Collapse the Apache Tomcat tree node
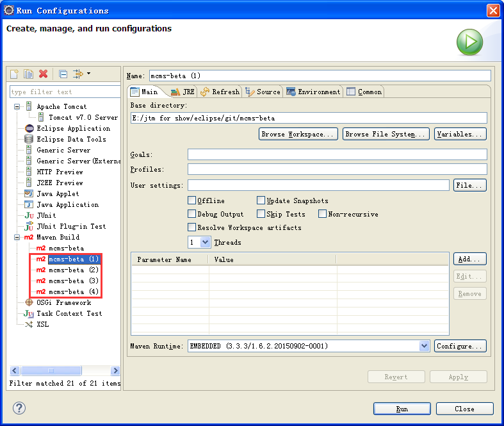 (x=17, y=106)
